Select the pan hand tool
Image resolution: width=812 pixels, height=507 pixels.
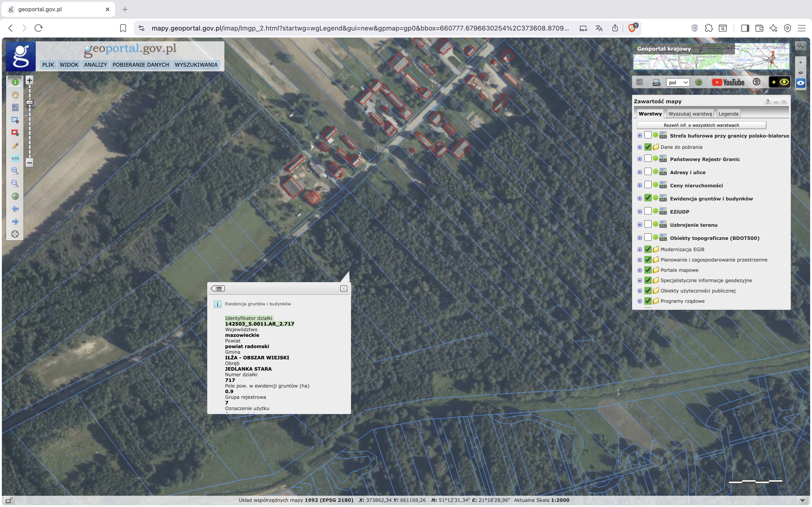[x=15, y=95]
